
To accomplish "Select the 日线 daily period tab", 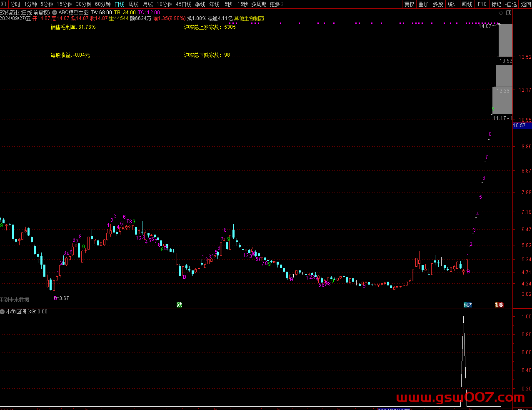I will coord(120,4).
